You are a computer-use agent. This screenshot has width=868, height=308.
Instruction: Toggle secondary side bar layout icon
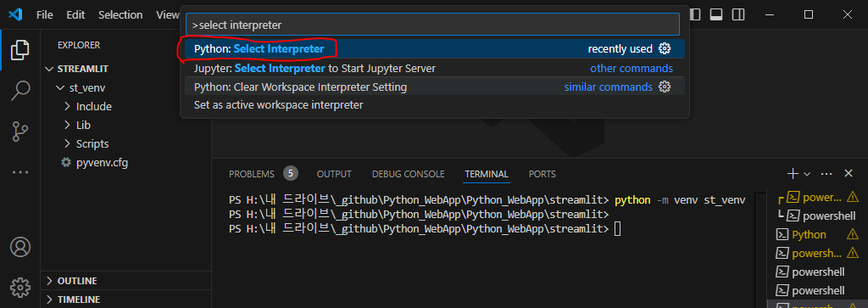(x=738, y=15)
